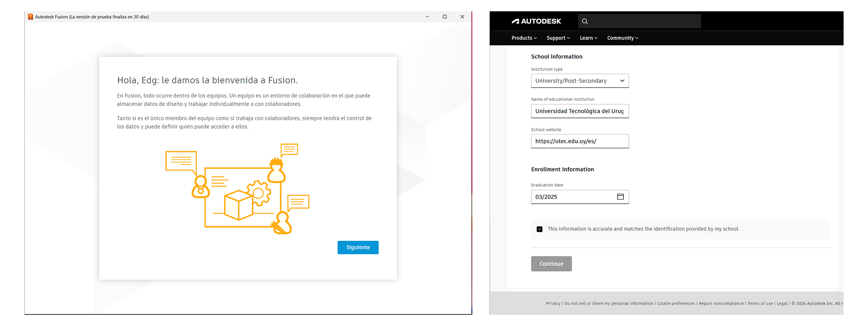Click the Autodesk header search box
This screenshot has width=868, height=332.
click(639, 21)
